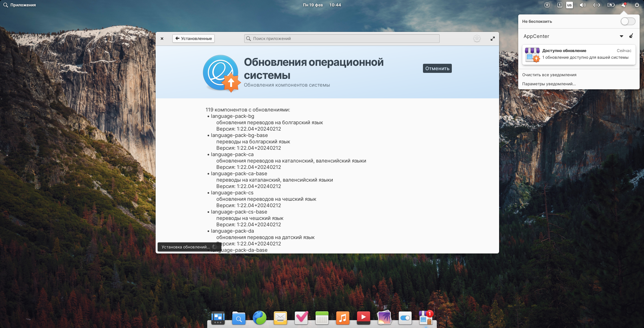The image size is (644, 328).
Task: Select the language-pack-bg-base entry text
Action: [239, 135]
